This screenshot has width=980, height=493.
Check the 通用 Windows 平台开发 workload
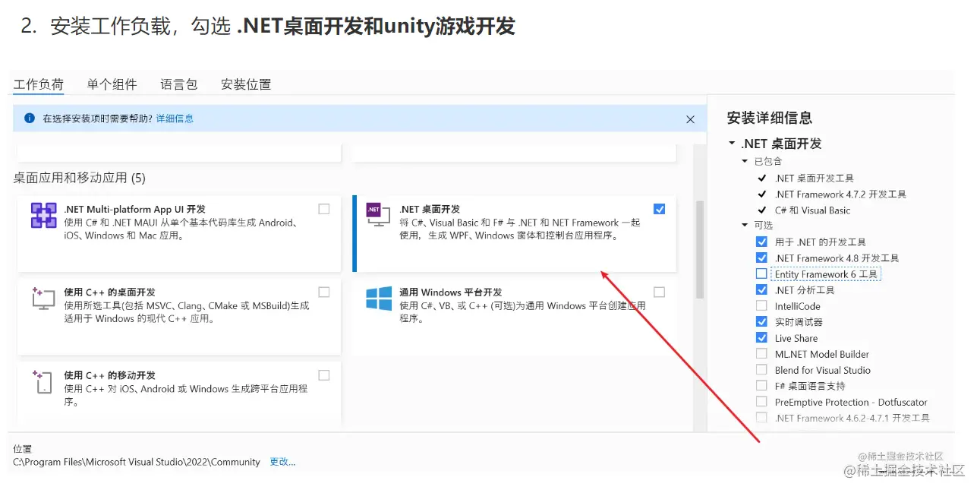pyautogui.click(x=659, y=292)
